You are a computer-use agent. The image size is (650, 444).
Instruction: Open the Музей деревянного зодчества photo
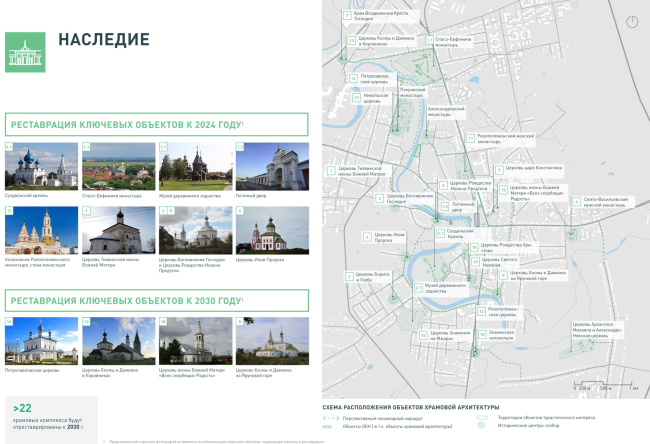(x=195, y=166)
